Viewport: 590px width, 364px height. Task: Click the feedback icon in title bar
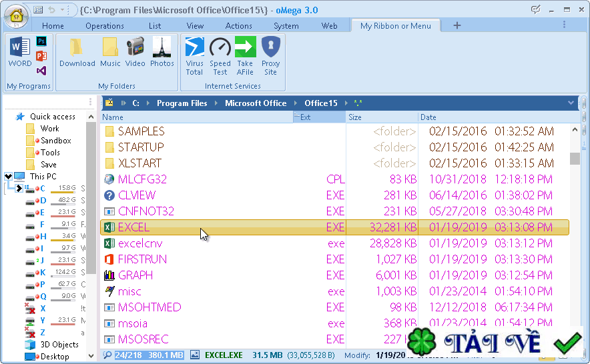535,9
